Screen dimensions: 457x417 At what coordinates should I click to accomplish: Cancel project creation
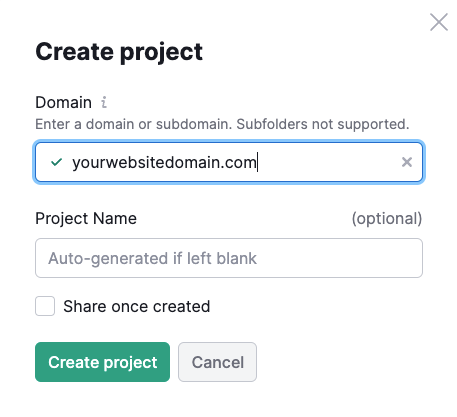(217, 362)
